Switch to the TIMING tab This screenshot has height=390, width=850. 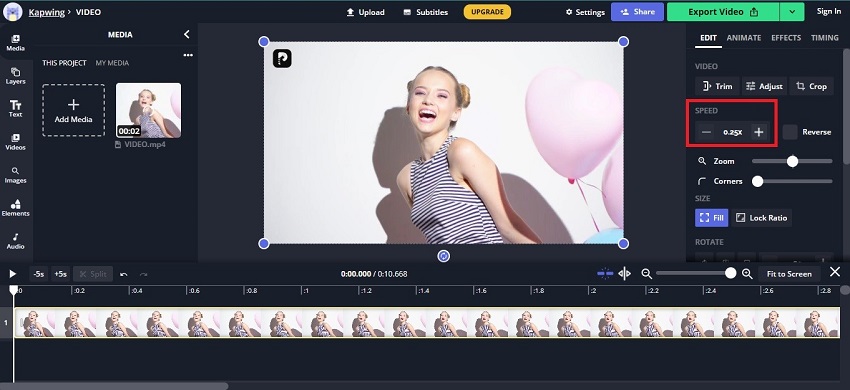point(825,38)
